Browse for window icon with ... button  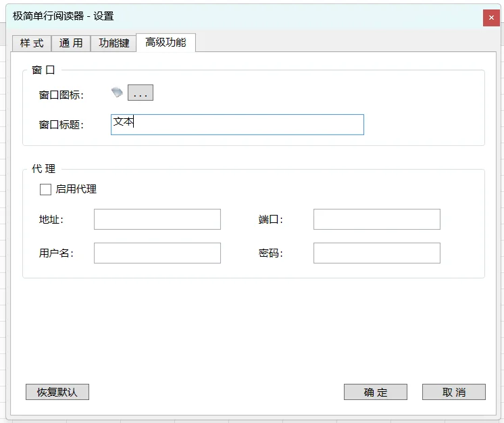click(x=141, y=93)
